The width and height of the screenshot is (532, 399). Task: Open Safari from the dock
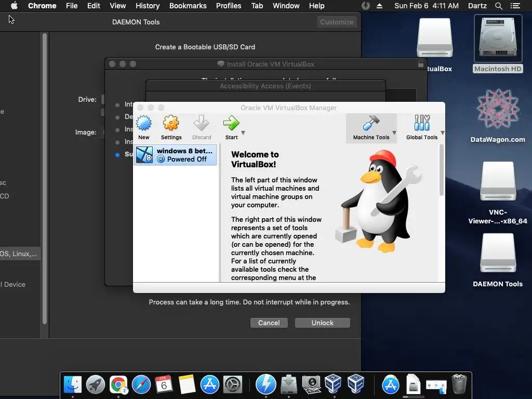click(141, 384)
